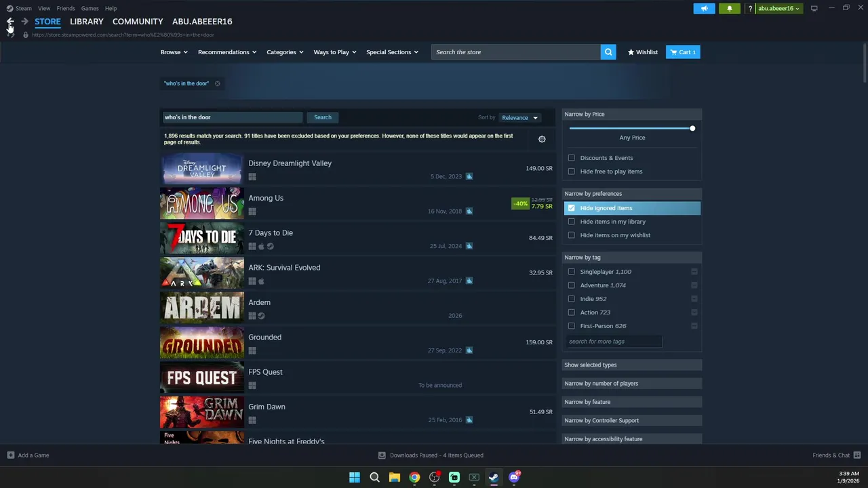Check the First-Person tag filter
868x488 pixels.
click(x=572, y=326)
